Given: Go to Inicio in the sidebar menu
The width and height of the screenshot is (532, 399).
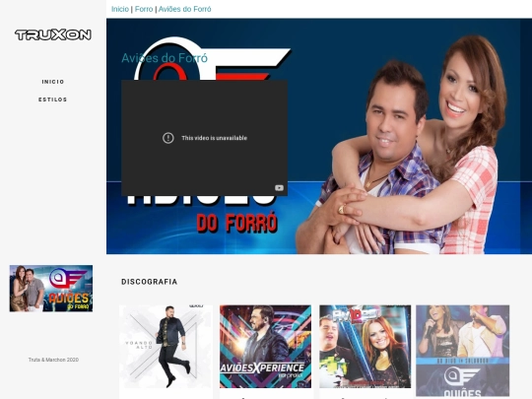Looking at the screenshot, I should pyautogui.click(x=53, y=82).
